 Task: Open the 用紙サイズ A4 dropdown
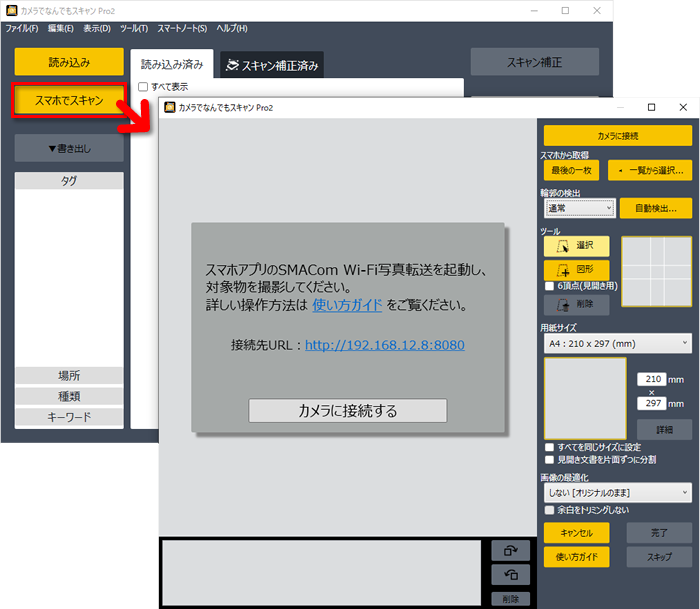pyautogui.click(x=618, y=344)
